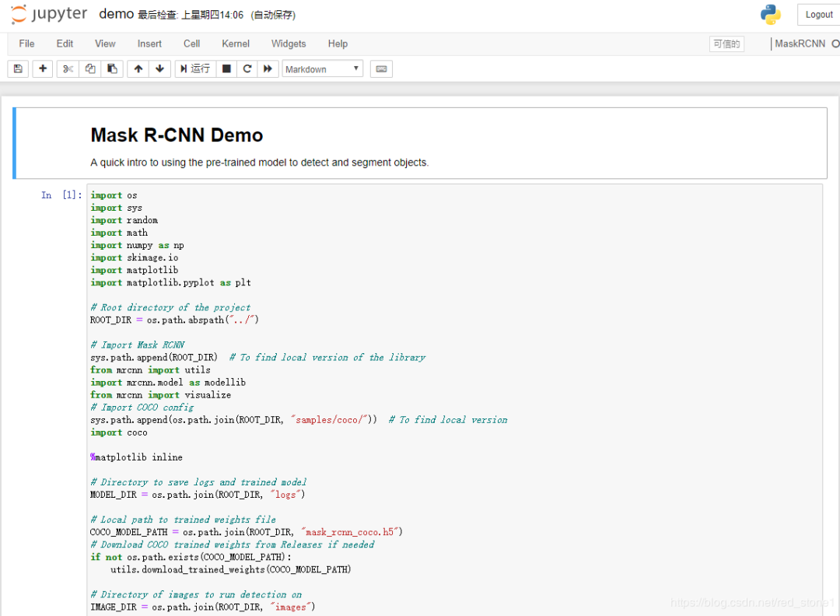Viewport: 840px width, 616px height.
Task: Open the File menu
Action: tap(26, 44)
